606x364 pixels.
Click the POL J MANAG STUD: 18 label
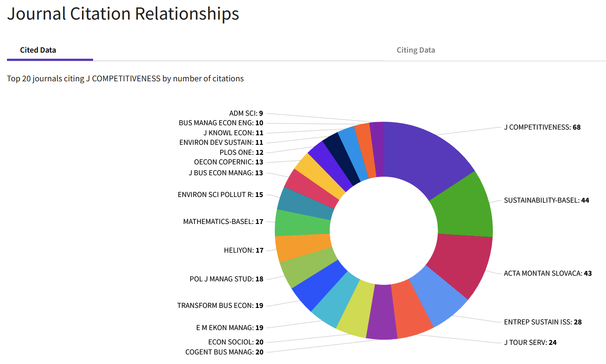click(x=226, y=279)
